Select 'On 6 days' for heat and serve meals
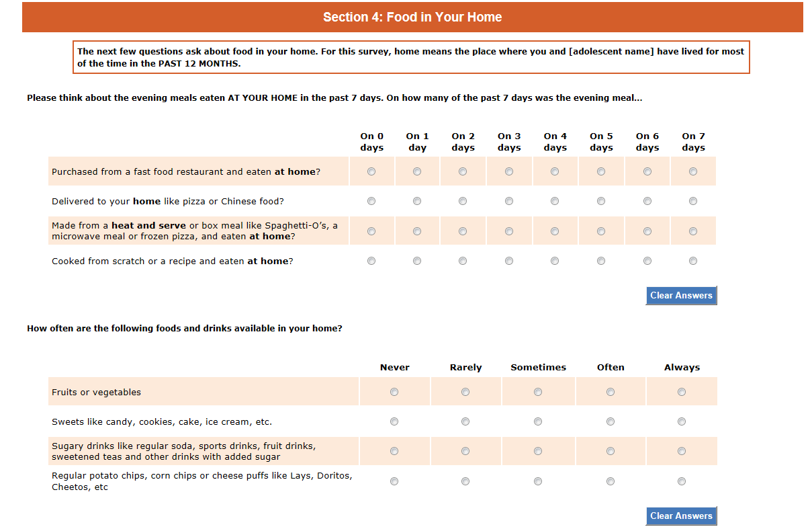Screen dimensions: 812x529 [647, 231]
